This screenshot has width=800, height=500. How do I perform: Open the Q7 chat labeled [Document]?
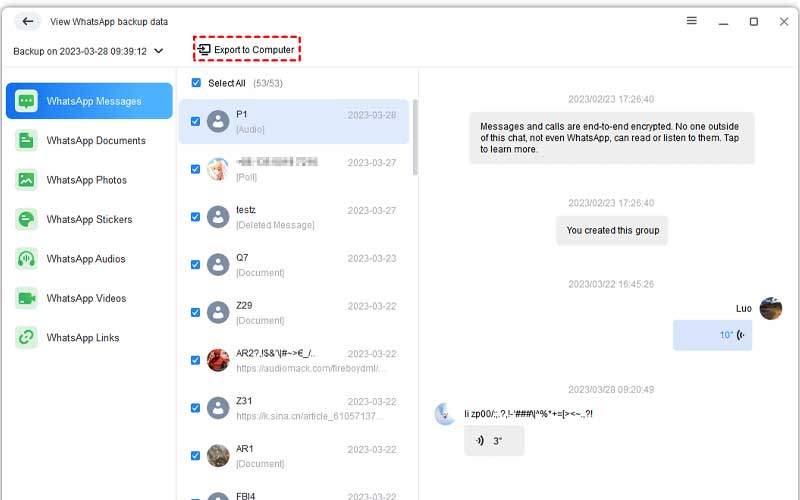click(x=294, y=264)
